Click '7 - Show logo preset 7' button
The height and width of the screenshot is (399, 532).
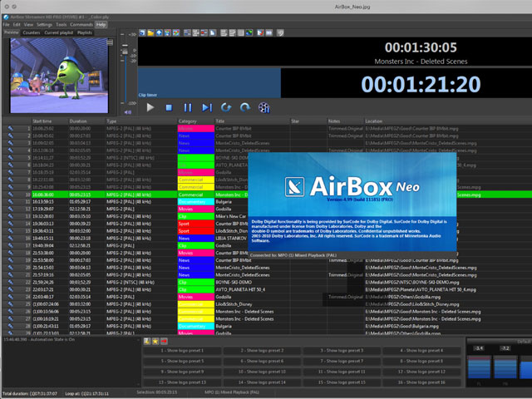(342, 361)
